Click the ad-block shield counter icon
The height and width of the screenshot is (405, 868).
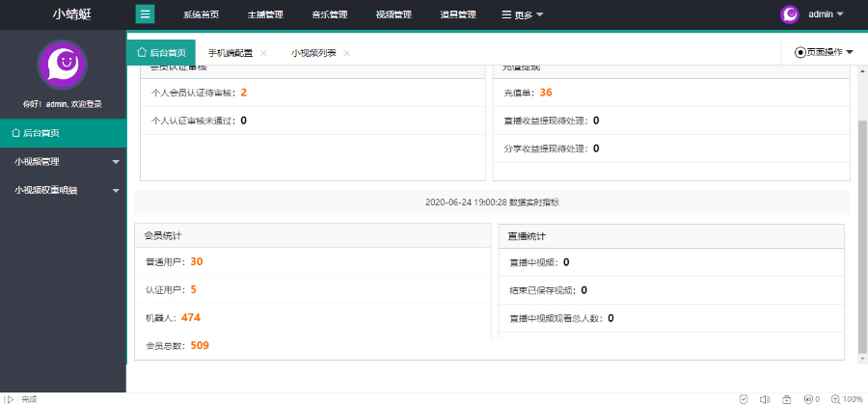[811, 399]
